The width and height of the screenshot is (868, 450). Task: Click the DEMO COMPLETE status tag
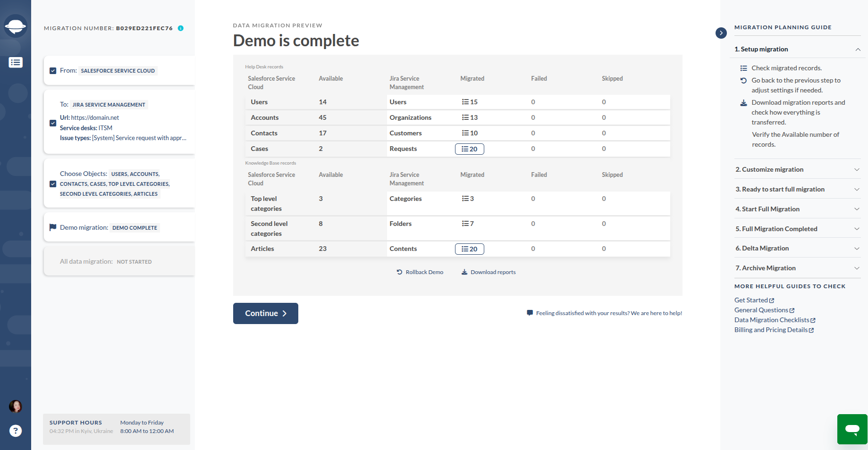pyautogui.click(x=135, y=228)
